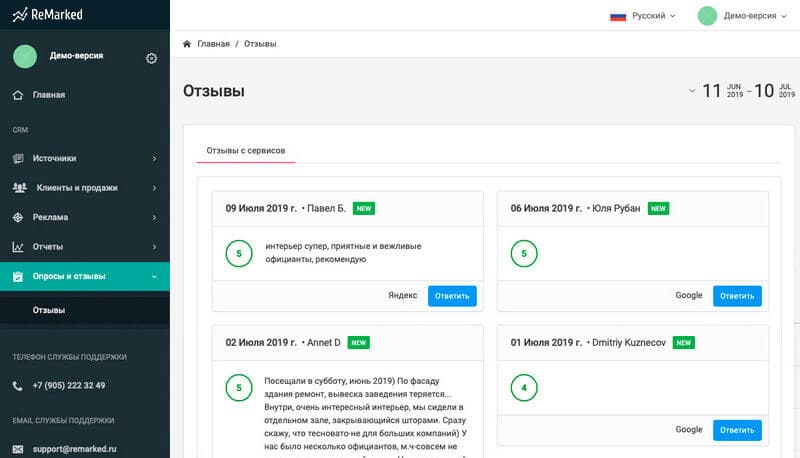
Task: Click the breadcrumb home icon
Action: point(187,44)
